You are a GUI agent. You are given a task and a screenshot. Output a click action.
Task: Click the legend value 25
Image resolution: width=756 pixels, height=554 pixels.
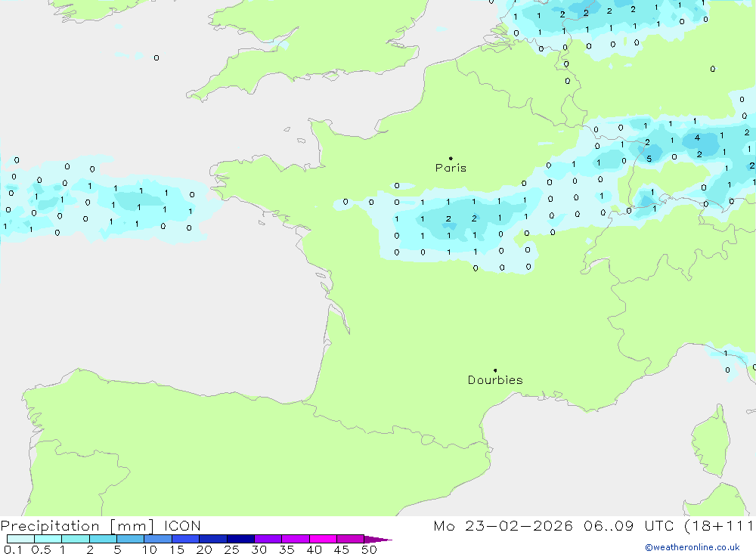pyautogui.click(x=231, y=549)
